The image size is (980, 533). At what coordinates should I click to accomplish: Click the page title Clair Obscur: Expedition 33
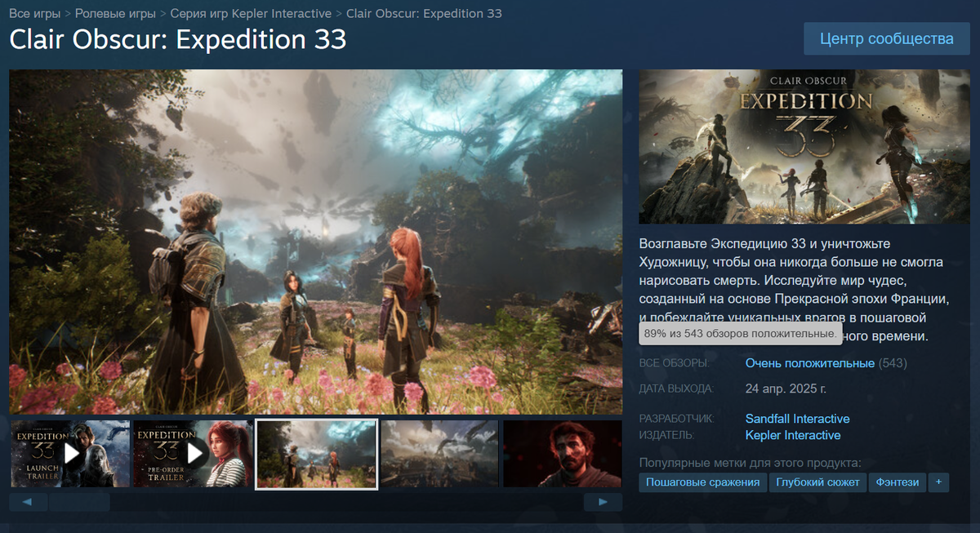(178, 39)
